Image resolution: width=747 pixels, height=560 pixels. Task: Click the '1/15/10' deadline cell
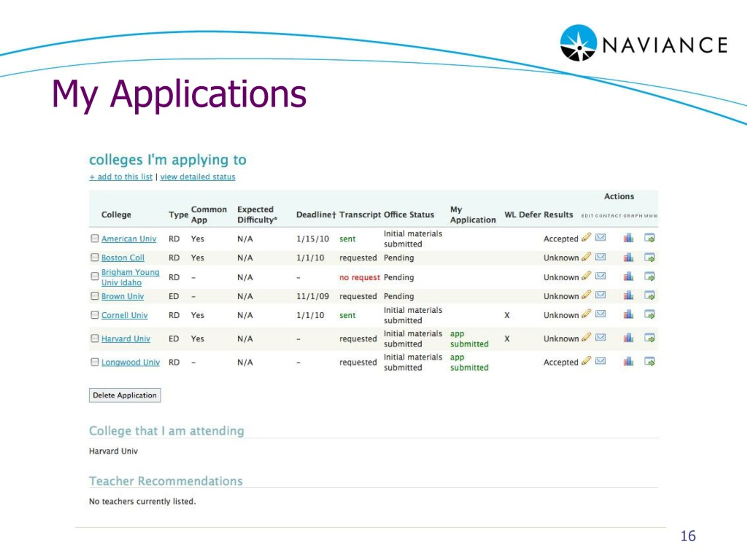coord(313,239)
